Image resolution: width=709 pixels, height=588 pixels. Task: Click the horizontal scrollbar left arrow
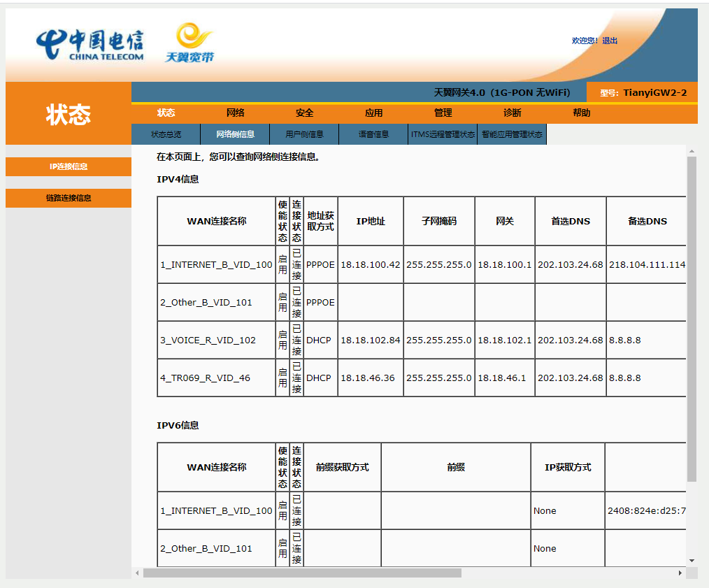(138, 573)
